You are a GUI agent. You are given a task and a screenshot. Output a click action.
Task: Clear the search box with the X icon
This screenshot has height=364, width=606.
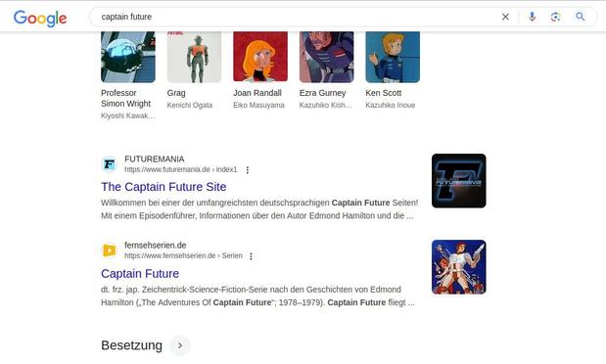tap(505, 17)
